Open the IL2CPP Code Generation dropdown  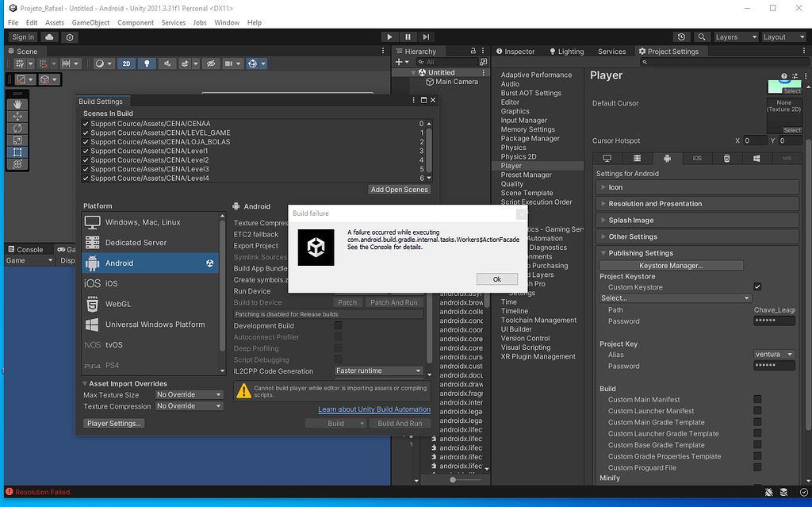point(378,371)
